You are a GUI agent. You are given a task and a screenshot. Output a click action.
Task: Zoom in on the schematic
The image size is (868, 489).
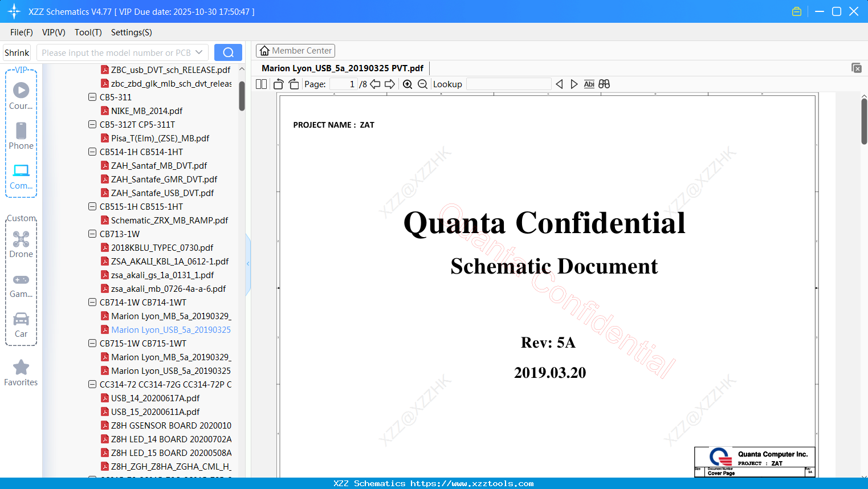tap(407, 84)
